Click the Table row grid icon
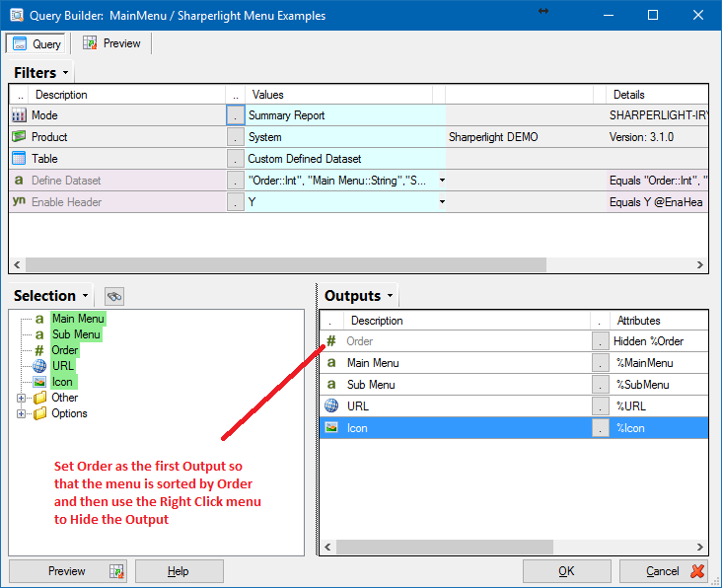 (19, 159)
